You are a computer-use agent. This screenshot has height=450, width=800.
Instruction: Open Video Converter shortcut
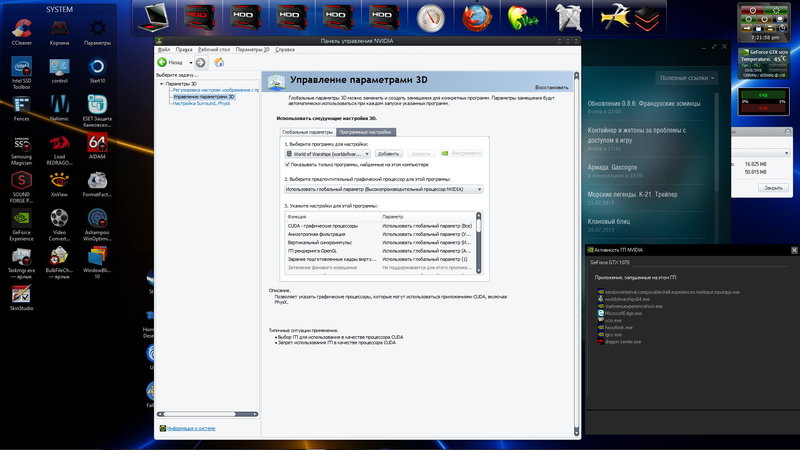click(59, 224)
